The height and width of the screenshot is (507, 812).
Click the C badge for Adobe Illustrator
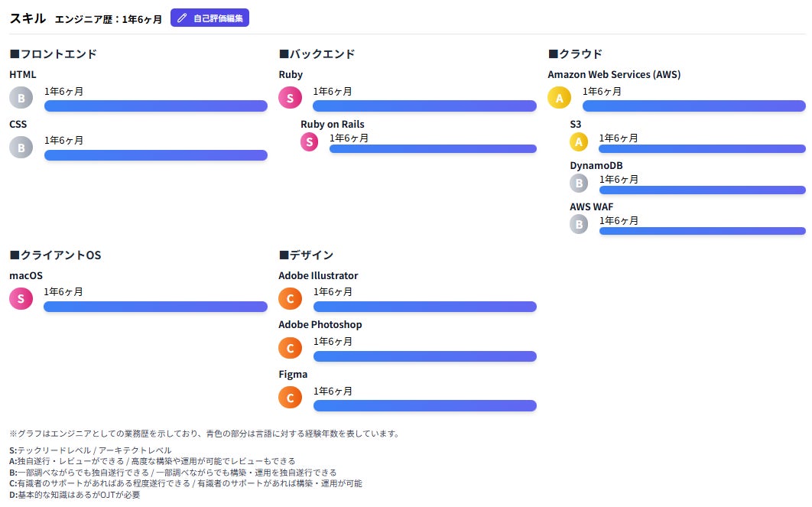[x=291, y=298]
